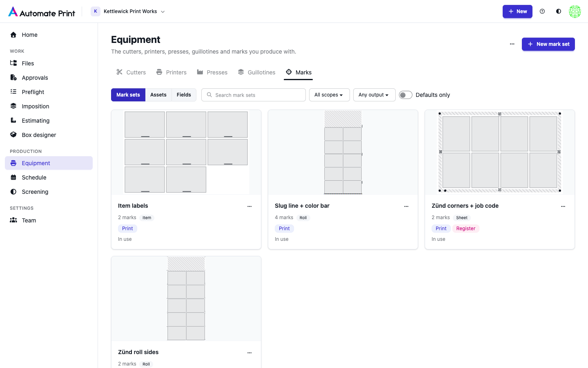Click the Automate Print logo
Image resolution: width=588 pixels, height=368 pixels.
point(42,12)
